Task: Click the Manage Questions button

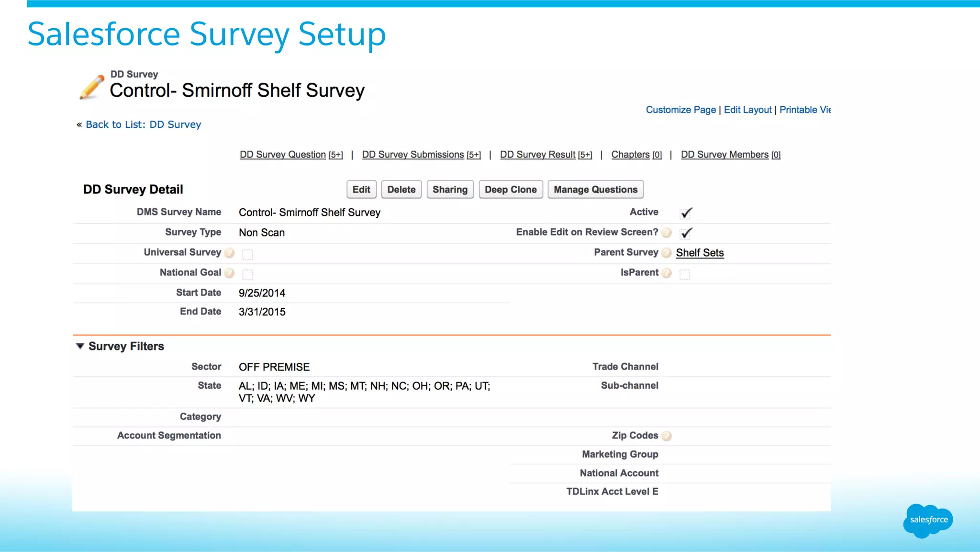Action: pyautogui.click(x=595, y=190)
